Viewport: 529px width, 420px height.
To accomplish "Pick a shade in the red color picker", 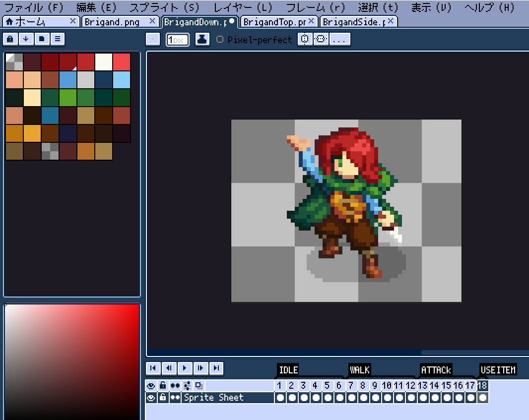I will [x=72, y=361].
